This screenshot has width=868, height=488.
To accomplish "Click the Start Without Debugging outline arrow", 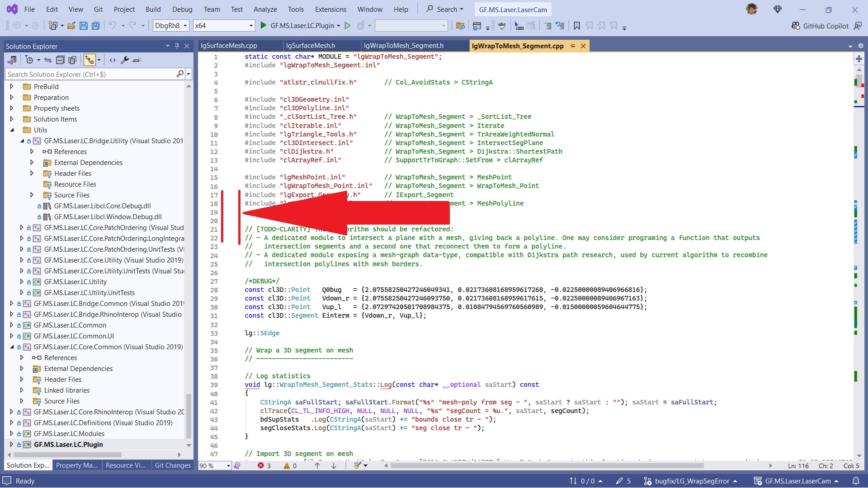I will (347, 26).
